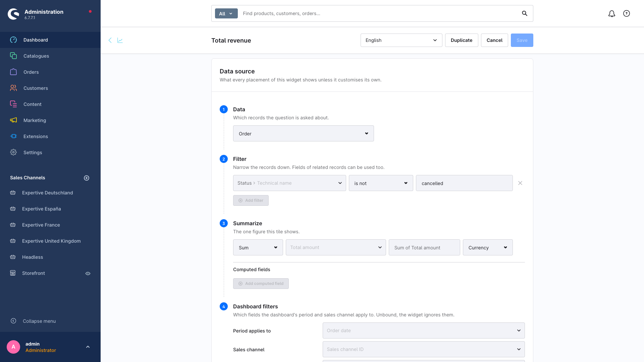Open the Total amount field dropdown
This screenshot has width=644, height=362.
pyautogui.click(x=336, y=247)
